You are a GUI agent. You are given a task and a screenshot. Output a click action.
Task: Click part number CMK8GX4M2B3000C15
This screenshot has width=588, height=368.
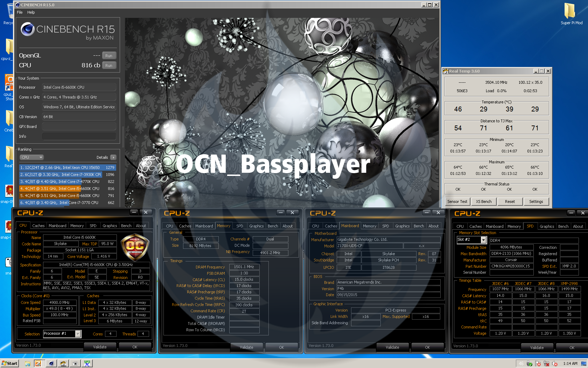(511, 266)
